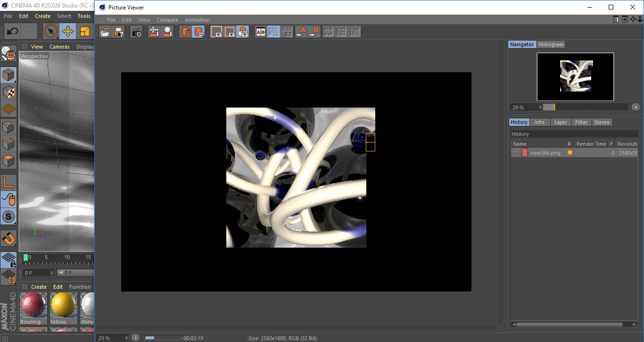This screenshot has width=644, height=342.
Task: Open Create menu in Cinema 4D menubar
Action: 42,16
